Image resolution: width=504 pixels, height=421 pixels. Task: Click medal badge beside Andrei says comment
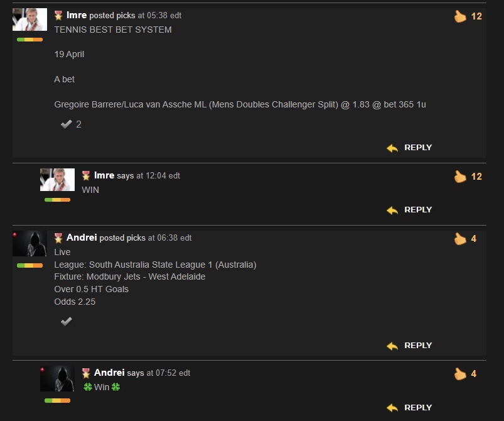(x=86, y=373)
